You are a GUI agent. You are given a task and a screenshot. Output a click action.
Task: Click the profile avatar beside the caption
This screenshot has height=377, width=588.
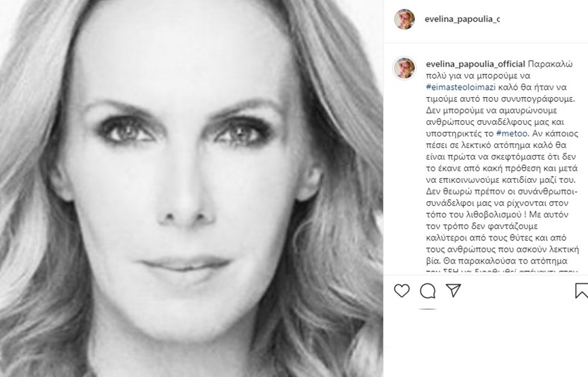click(404, 68)
